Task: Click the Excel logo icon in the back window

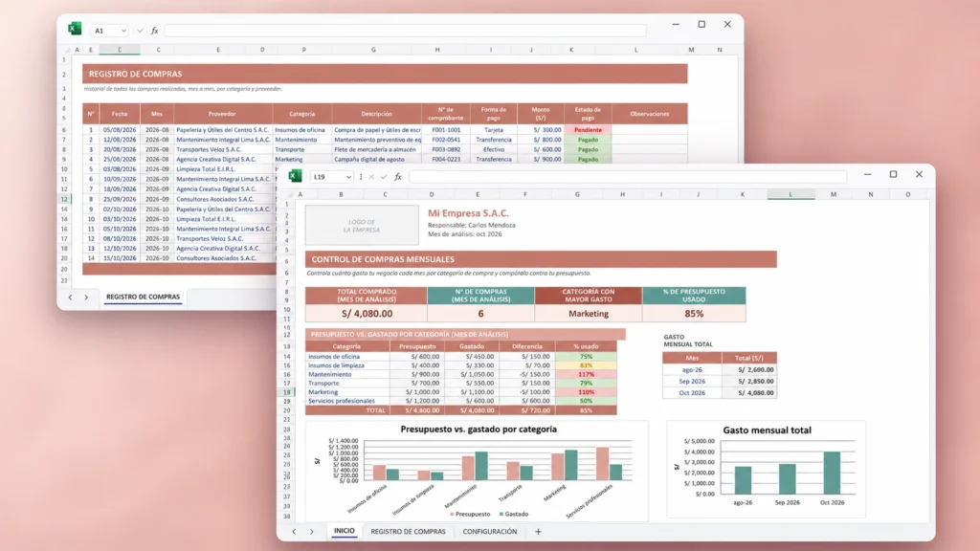Action: pyautogui.click(x=75, y=29)
